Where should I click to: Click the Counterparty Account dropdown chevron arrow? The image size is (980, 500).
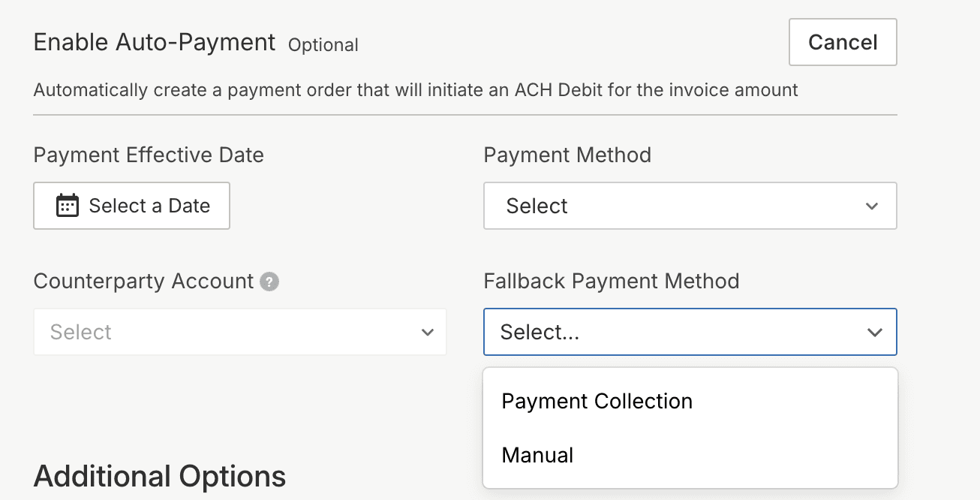point(428,332)
